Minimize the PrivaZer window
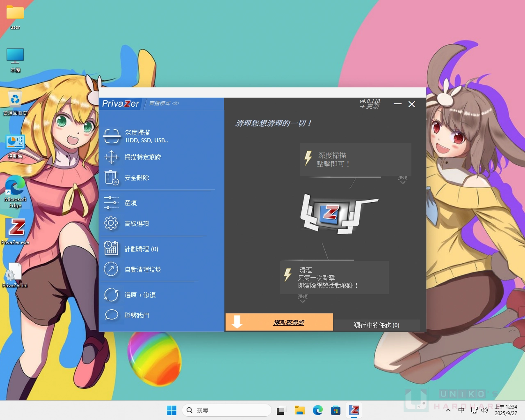Viewport: 525px width, 420px height. [397, 104]
